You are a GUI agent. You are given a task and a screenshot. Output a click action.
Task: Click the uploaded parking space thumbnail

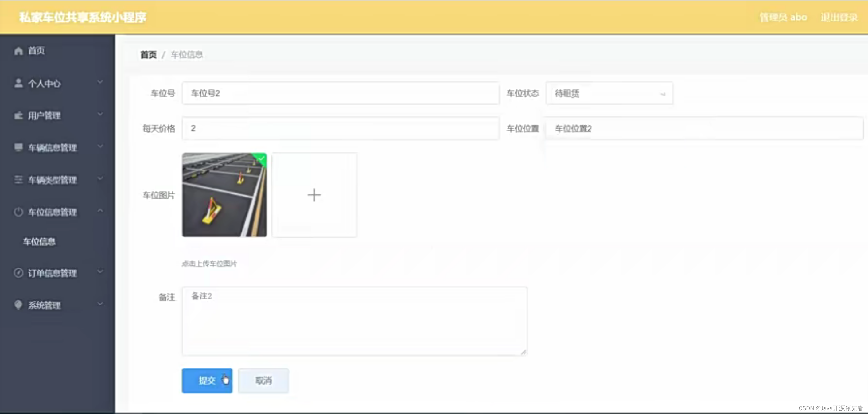224,195
